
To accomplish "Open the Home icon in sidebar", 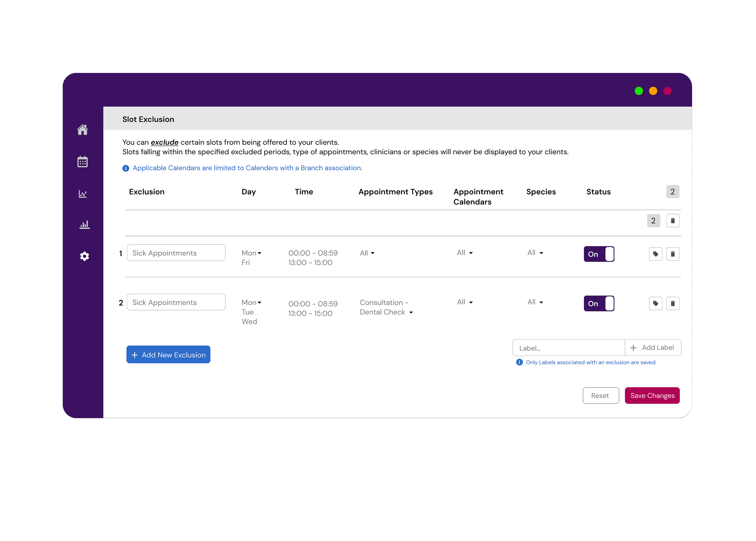I will pos(82,129).
